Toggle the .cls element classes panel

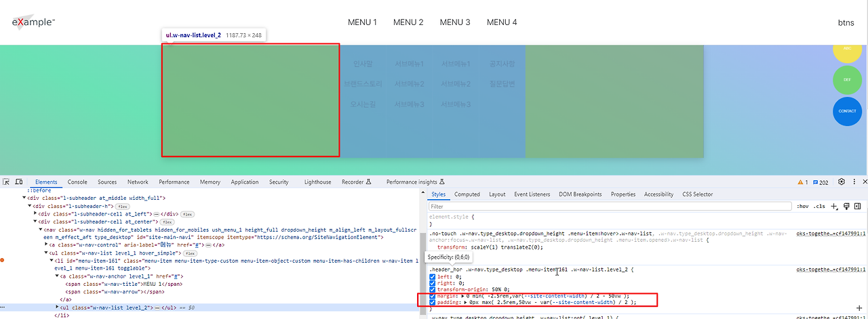click(x=819, y=206)
